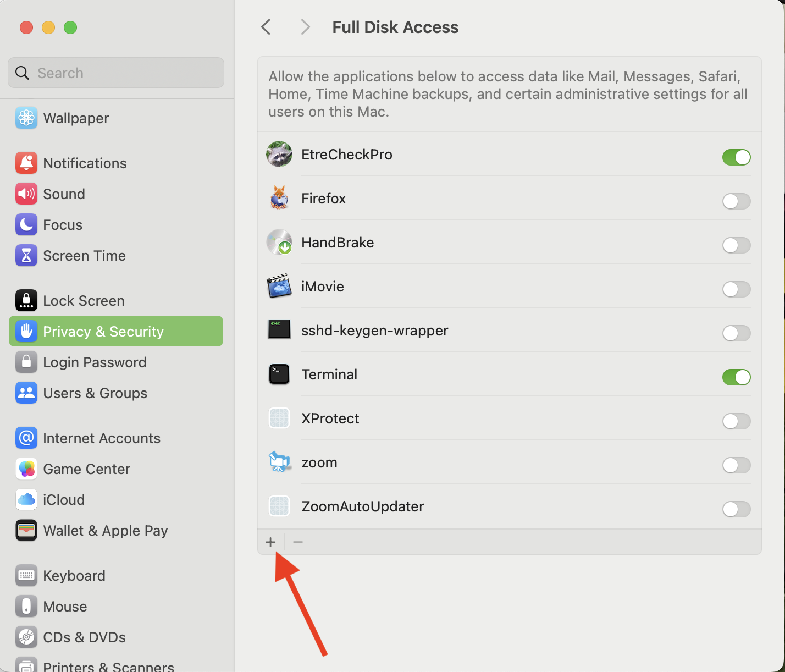Screen dimensions: 785x672
Task: Click the zoom app icon
Action: (x=279, y=462)
